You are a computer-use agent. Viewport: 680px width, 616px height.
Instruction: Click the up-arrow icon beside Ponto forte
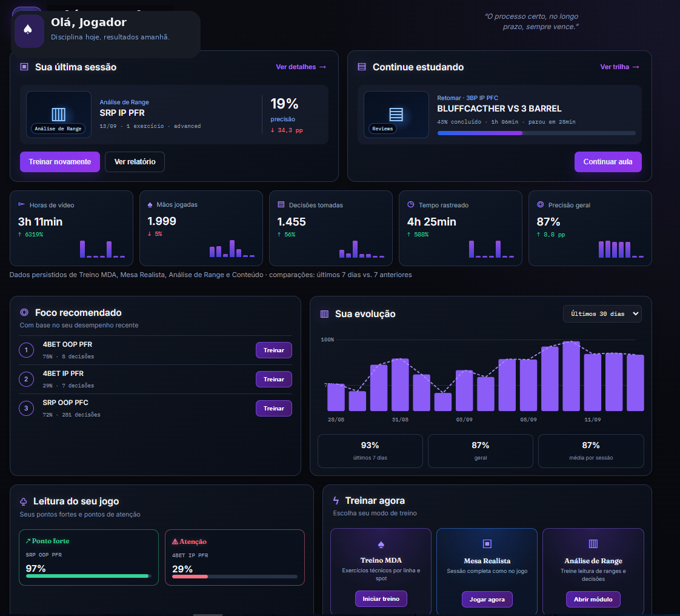pos(28,541)
